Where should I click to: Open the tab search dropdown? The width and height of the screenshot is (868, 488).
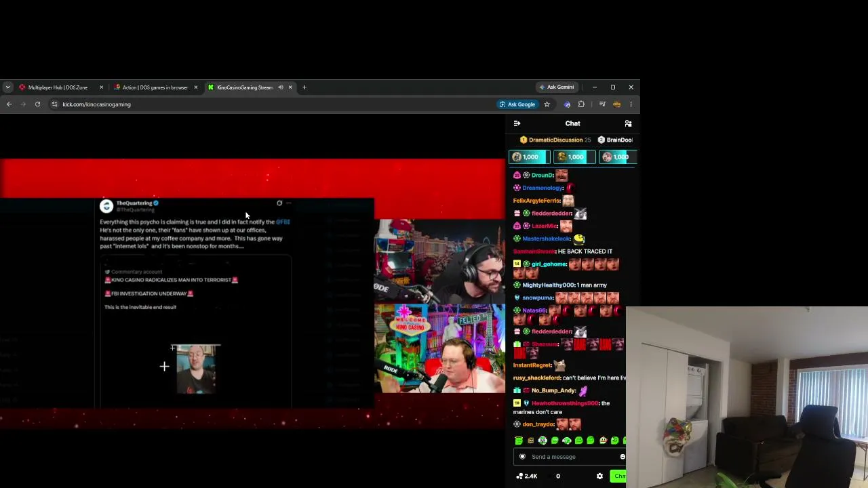(x=7, y=87)
